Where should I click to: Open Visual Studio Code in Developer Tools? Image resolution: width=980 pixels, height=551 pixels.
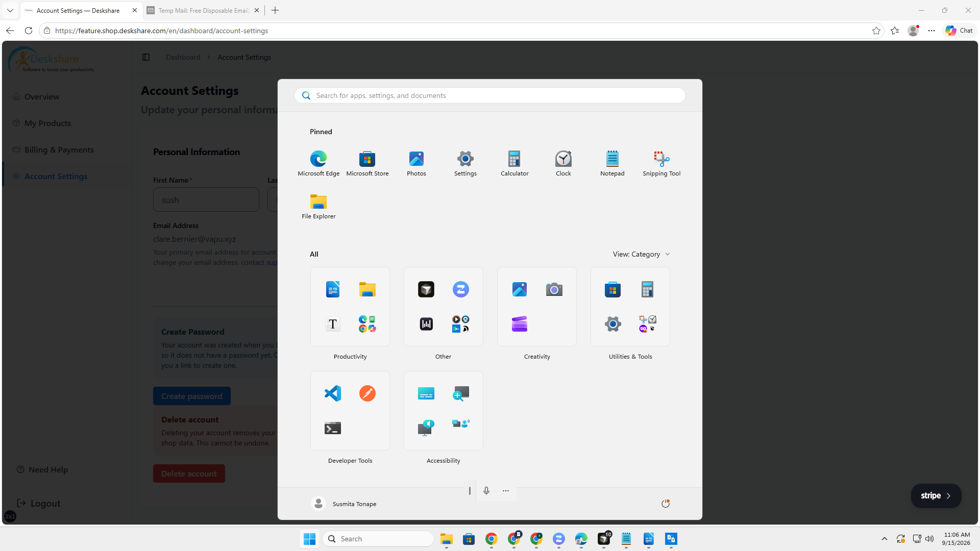333,393
